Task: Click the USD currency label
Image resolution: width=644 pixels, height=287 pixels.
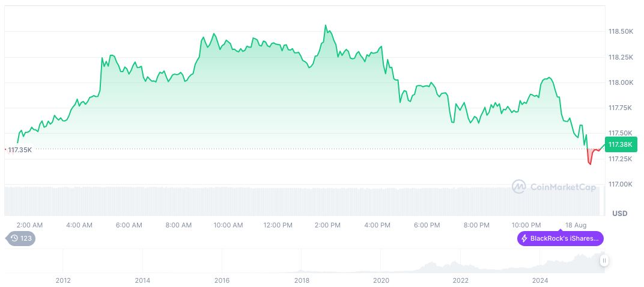Action: coord(619,214)
